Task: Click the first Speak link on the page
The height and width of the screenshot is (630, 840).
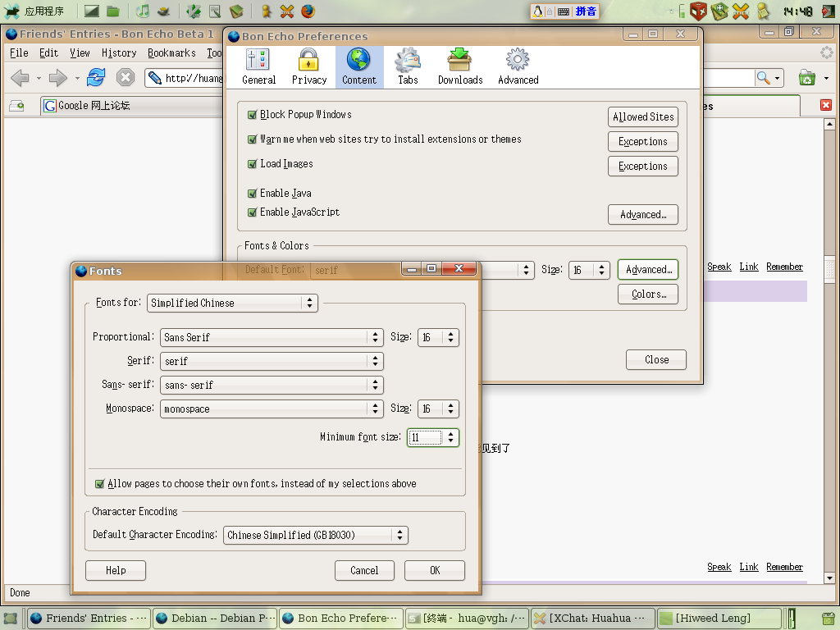Action: point(719,267)
